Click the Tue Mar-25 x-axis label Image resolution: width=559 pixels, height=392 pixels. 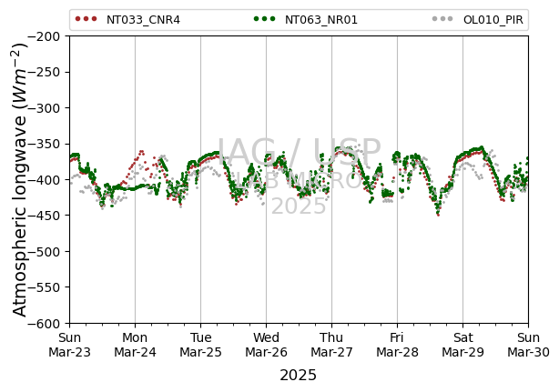[x=200, y=345]
